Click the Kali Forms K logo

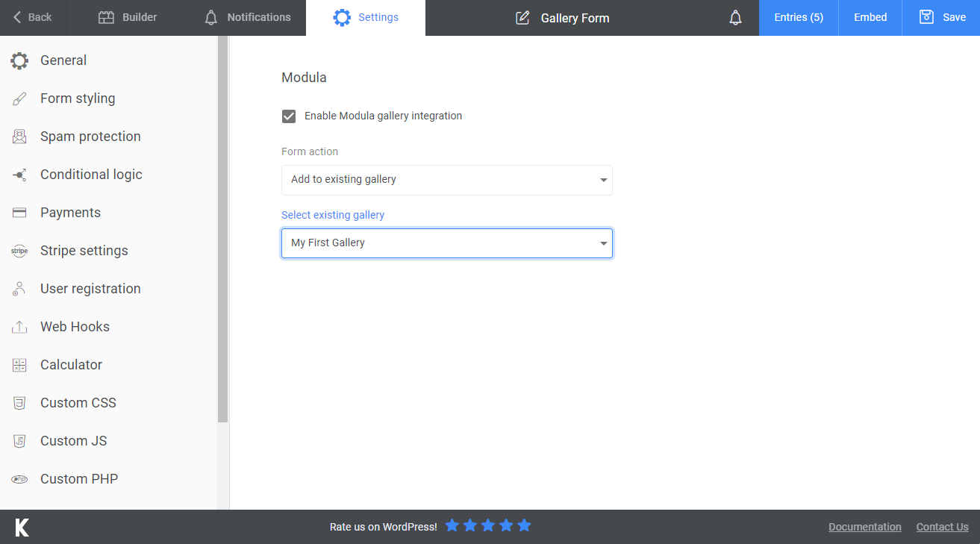pos(22,527)
